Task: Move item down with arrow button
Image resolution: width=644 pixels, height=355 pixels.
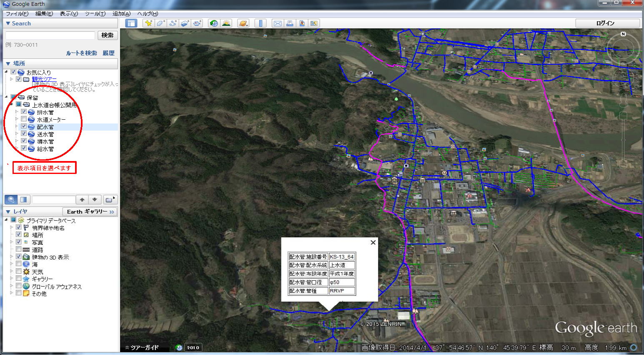Action: pos(95,199)
